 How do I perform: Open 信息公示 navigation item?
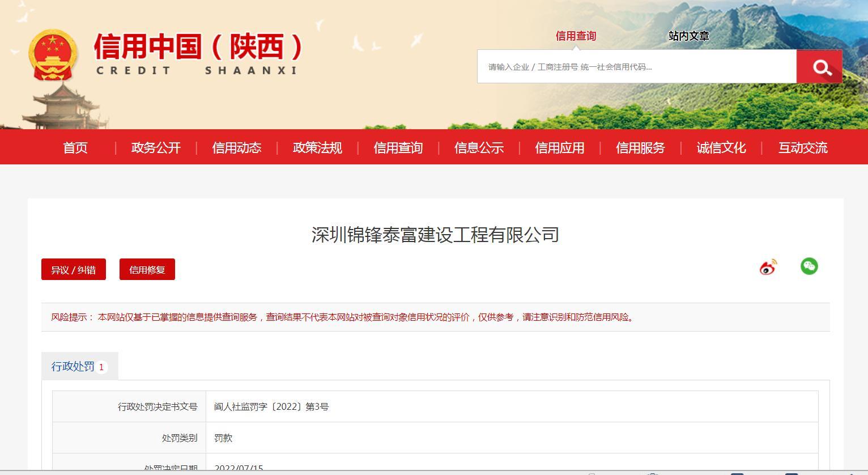tap(479, 148)
